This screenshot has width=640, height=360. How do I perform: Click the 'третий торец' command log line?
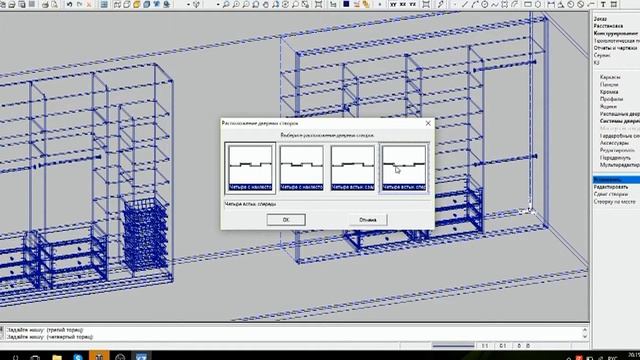[44, 330]
